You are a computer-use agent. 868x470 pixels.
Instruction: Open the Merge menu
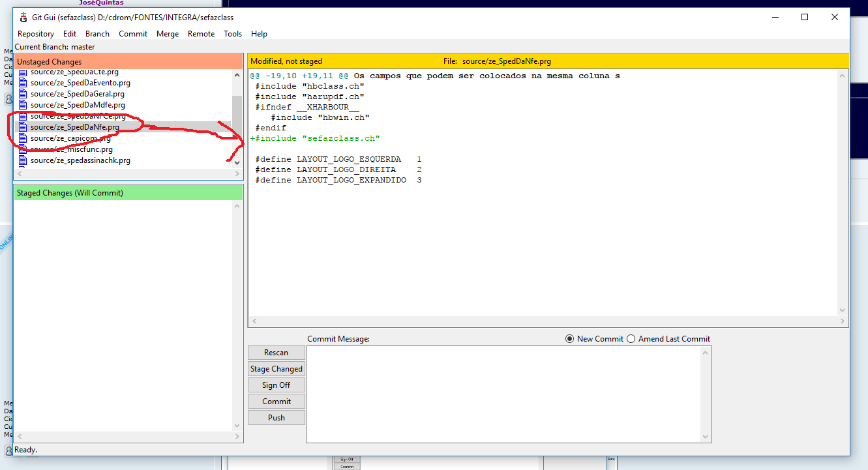point(168,34)
